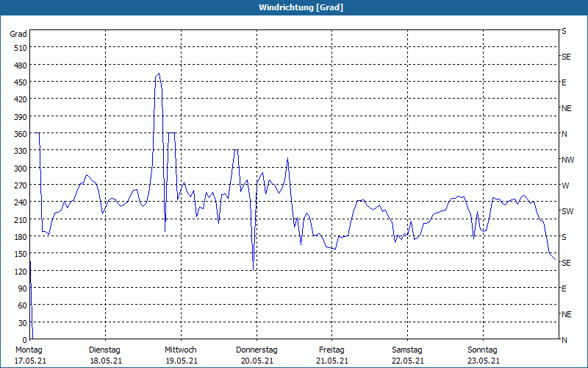Select the 510 value on the y-axis
The height and width of the screenshot is (368, 588).
pyautogui.click(x=18, y=48)
